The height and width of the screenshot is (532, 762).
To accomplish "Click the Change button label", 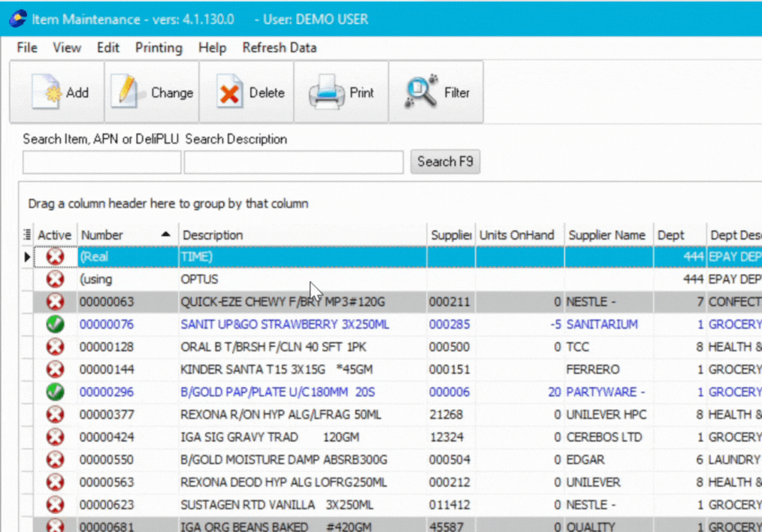I will coord(172,92).
